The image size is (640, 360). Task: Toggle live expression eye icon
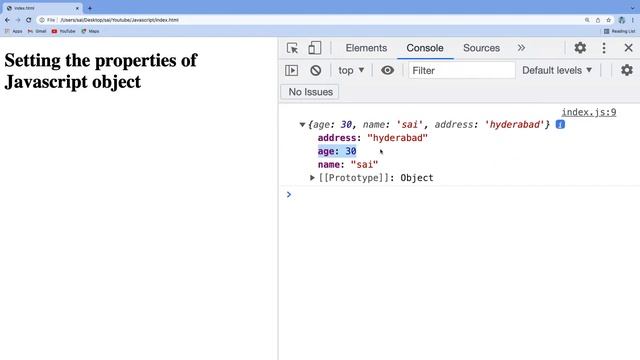pos(387,70)
